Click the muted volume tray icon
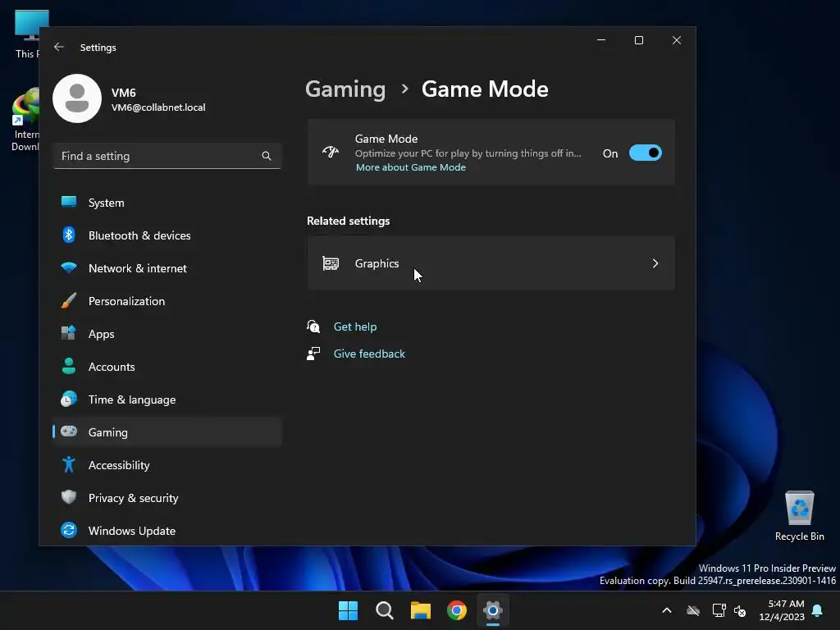Viewport: 840px width, 630px height. point(740,610)
